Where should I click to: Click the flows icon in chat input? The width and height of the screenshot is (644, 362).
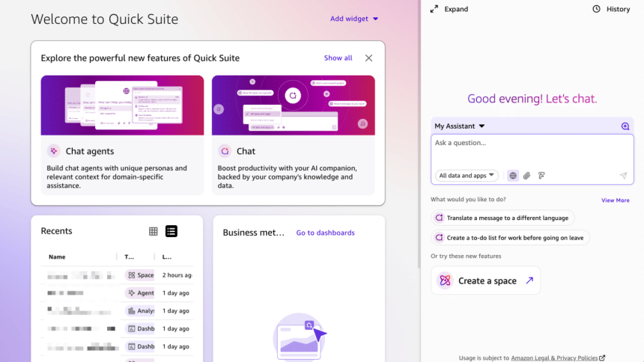click(541, 176)
